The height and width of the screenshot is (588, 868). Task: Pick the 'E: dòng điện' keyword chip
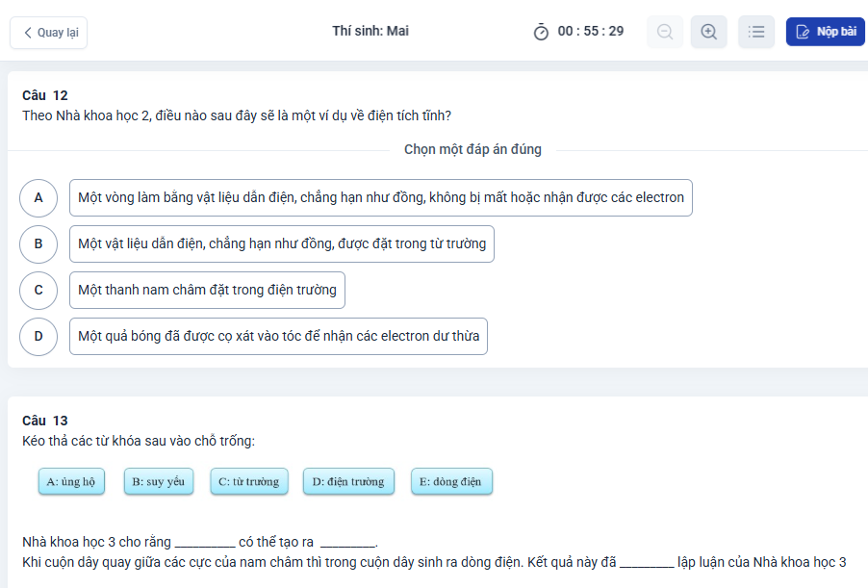click(451, 481)
